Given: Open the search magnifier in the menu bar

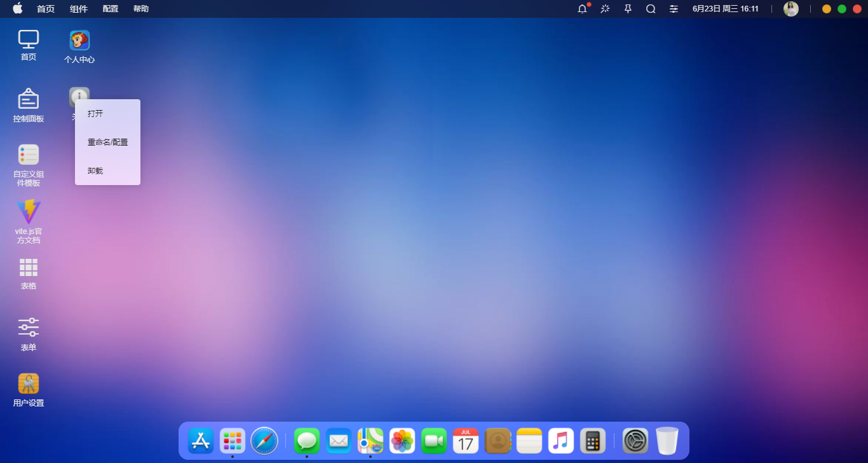Looking at the screenshot, I should coord(650,9).
